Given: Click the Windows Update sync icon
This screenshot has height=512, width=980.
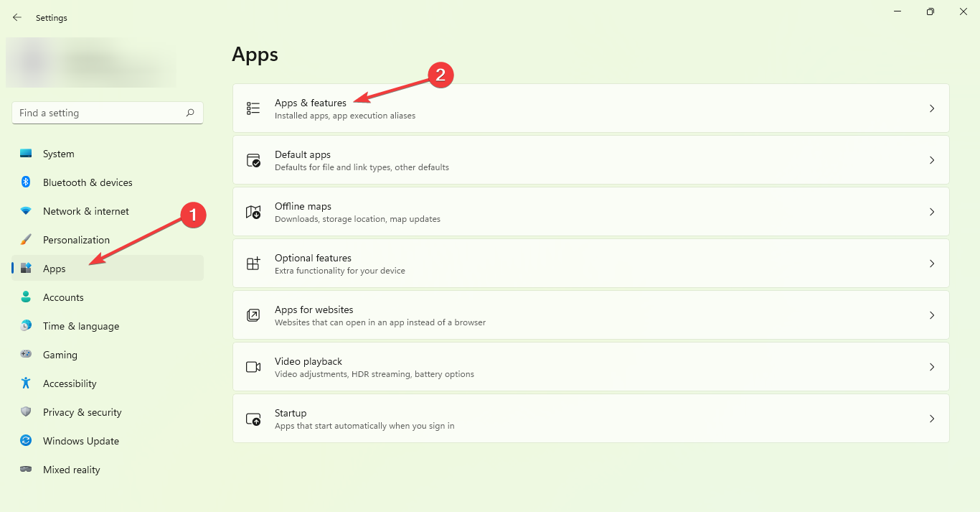Looking at the screenshot, I should pos(26,441).
